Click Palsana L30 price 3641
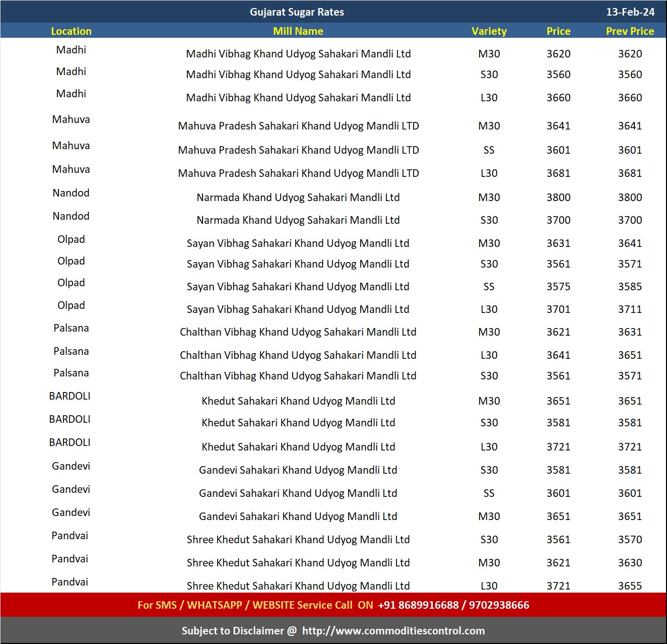The image size is (667, 644). 559,355
